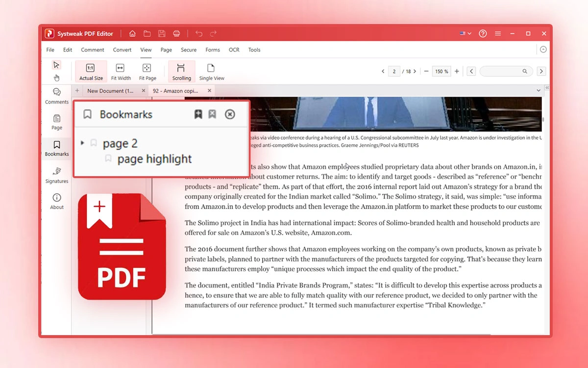The width and height of the screenshot is (588, 368).
Task: Switch to New Document tab
Action: (110, 91)
